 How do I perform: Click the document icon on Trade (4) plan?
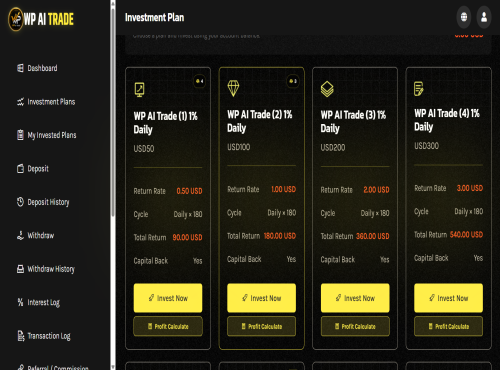(419, 88)
